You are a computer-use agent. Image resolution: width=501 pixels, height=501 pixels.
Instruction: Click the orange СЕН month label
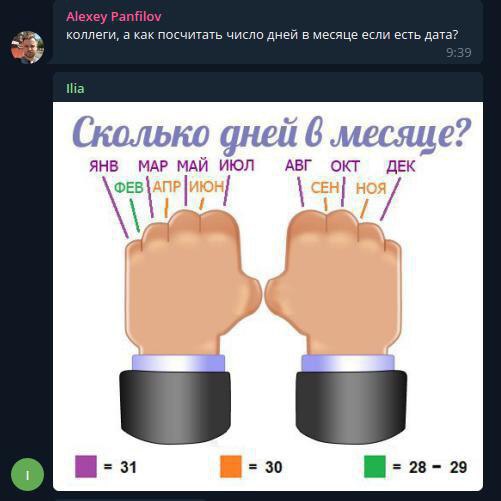(325, 188)
